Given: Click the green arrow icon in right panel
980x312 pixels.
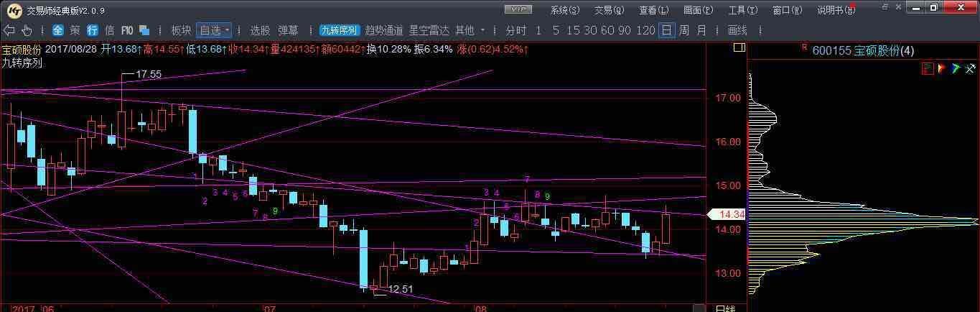Looking at the screenshot, I should (x=956, y=68).
